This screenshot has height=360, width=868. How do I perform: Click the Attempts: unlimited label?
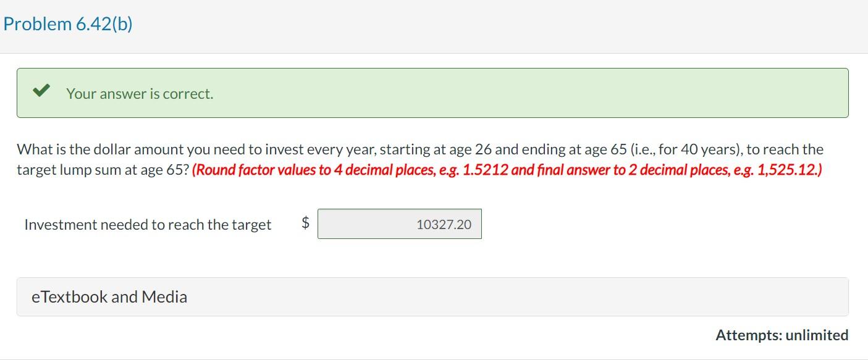782,335
